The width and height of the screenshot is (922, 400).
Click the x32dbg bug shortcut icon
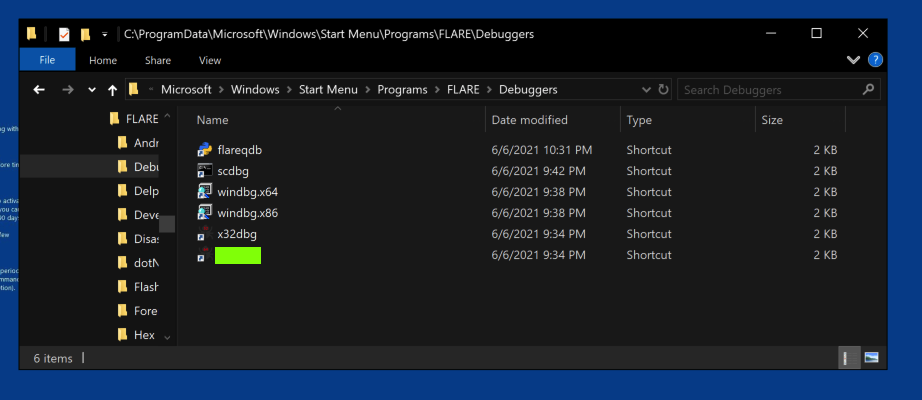204,234
